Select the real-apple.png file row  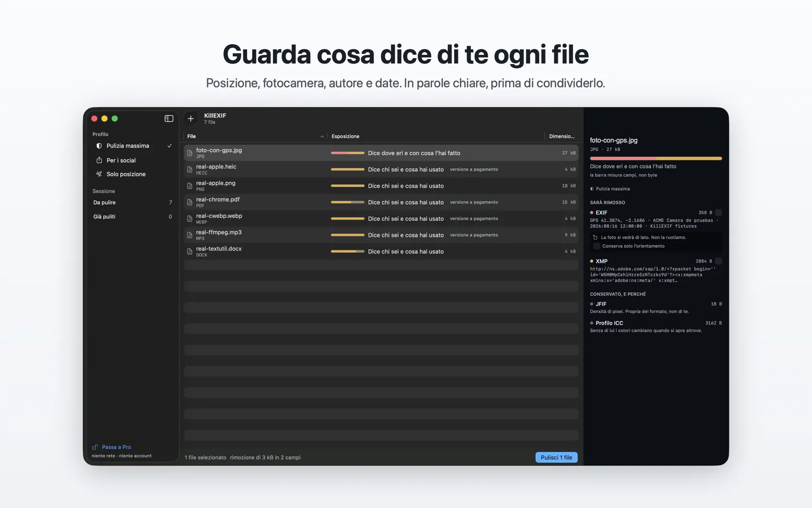coord(381,186)
